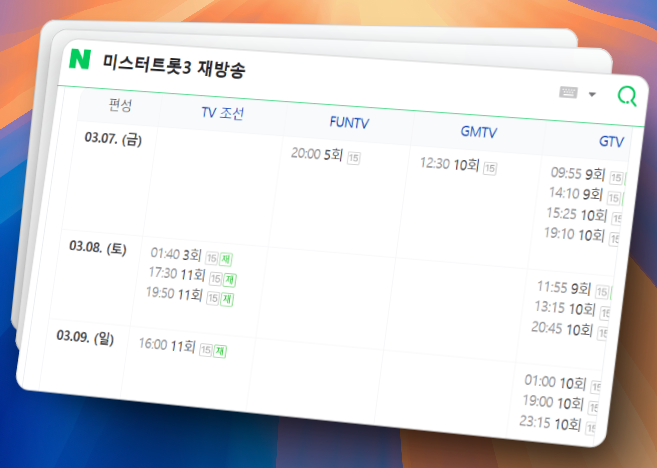Screen dimensions: 657x468
Task: Select the 03.09. (일) date row
Action: 85,337
